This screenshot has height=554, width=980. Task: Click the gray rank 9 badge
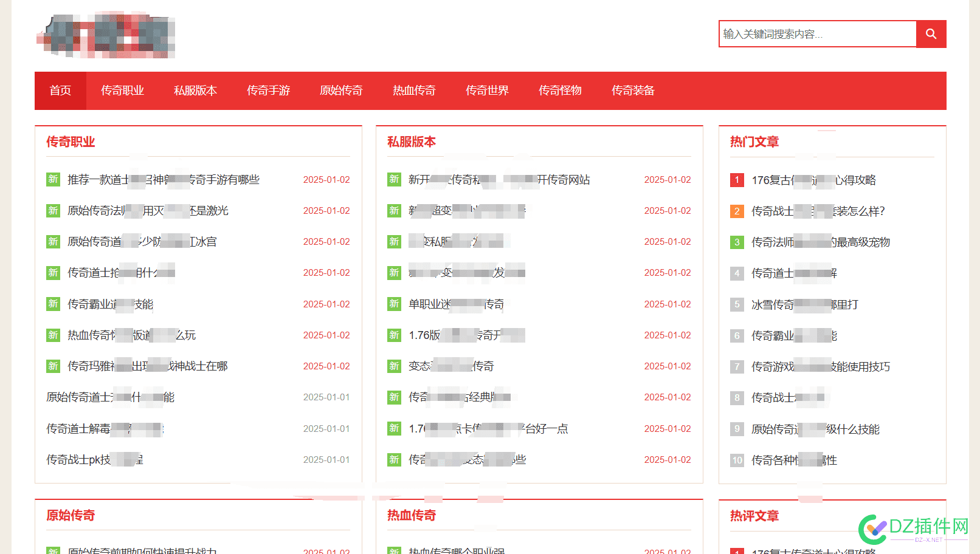pos(737,429)
